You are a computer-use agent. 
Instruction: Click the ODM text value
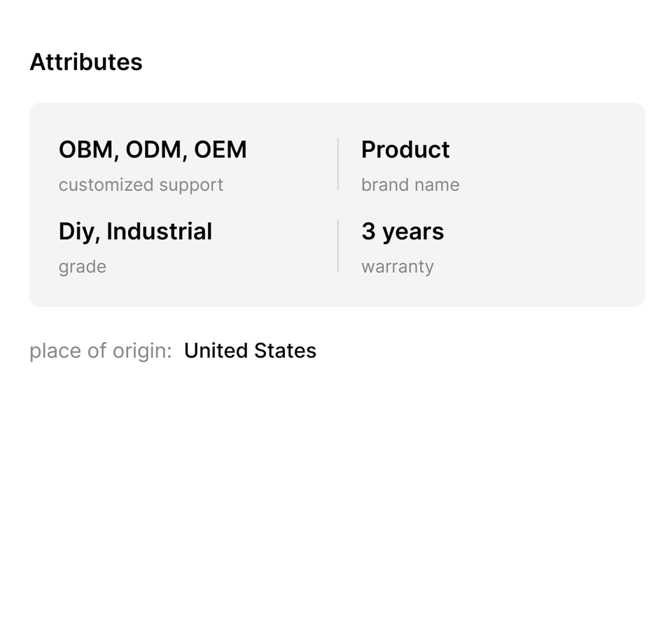coord(153,150)
